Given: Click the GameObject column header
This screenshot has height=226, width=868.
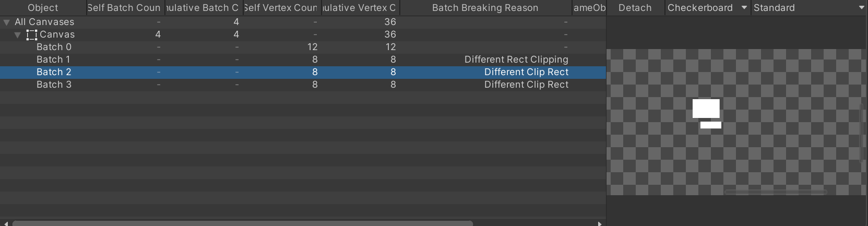Looking at the screenshot, I should [589, 8].
